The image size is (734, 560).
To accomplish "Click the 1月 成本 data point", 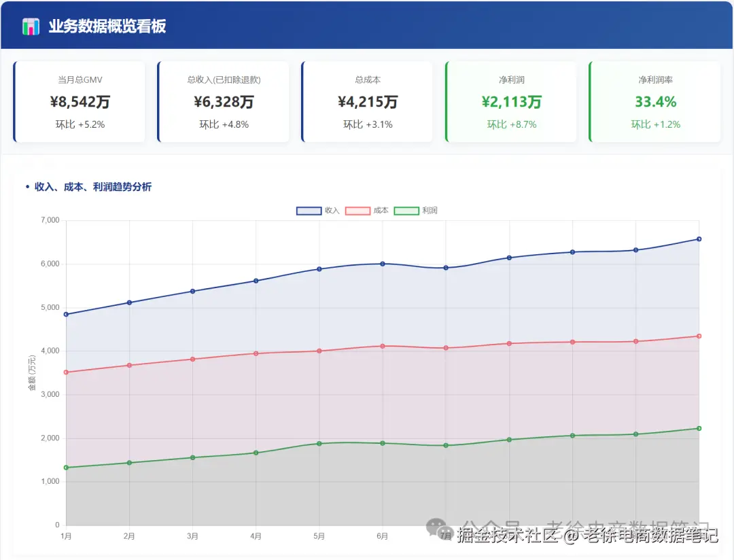I will tap(66, 372).
